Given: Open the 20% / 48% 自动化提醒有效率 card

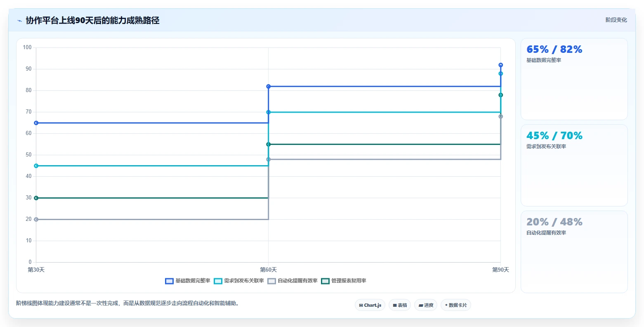Looking at the screenshot, I should [574, 252].
